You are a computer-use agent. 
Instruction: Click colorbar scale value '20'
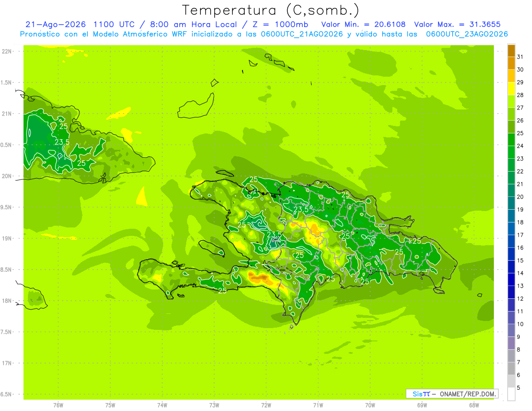coord(520,197)
